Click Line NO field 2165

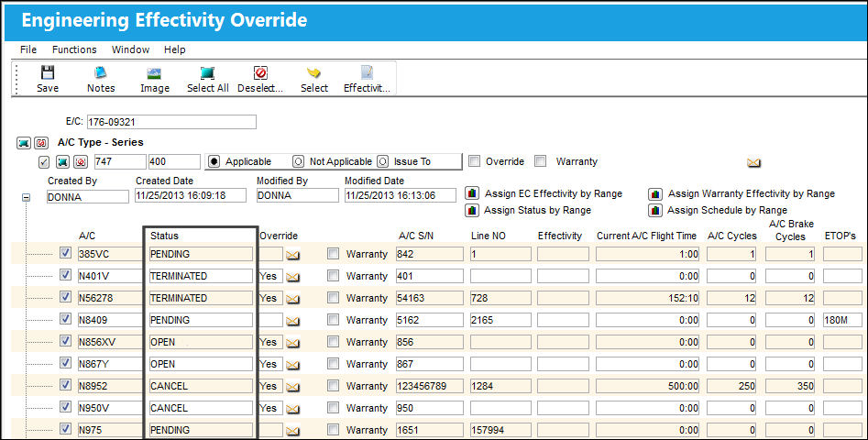(x=500, y=321)
